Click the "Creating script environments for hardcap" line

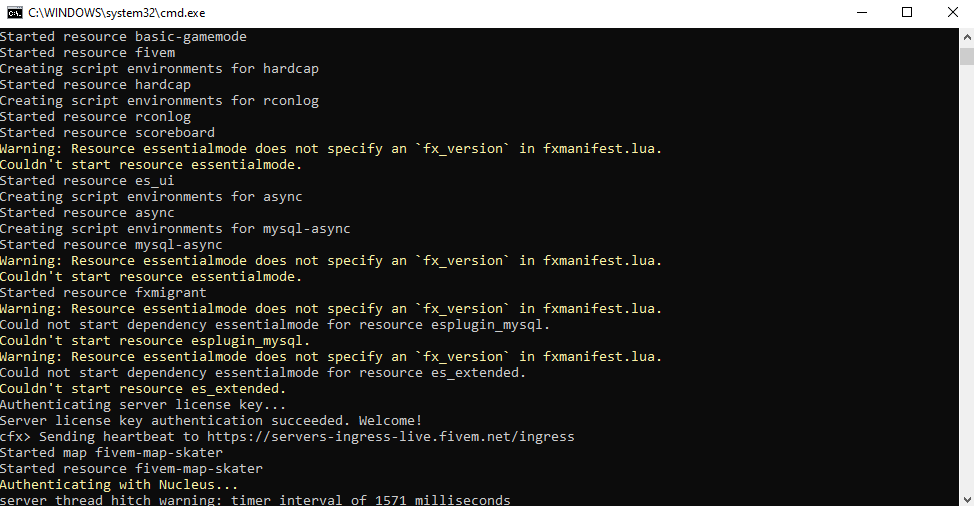[x=159, y=68]
